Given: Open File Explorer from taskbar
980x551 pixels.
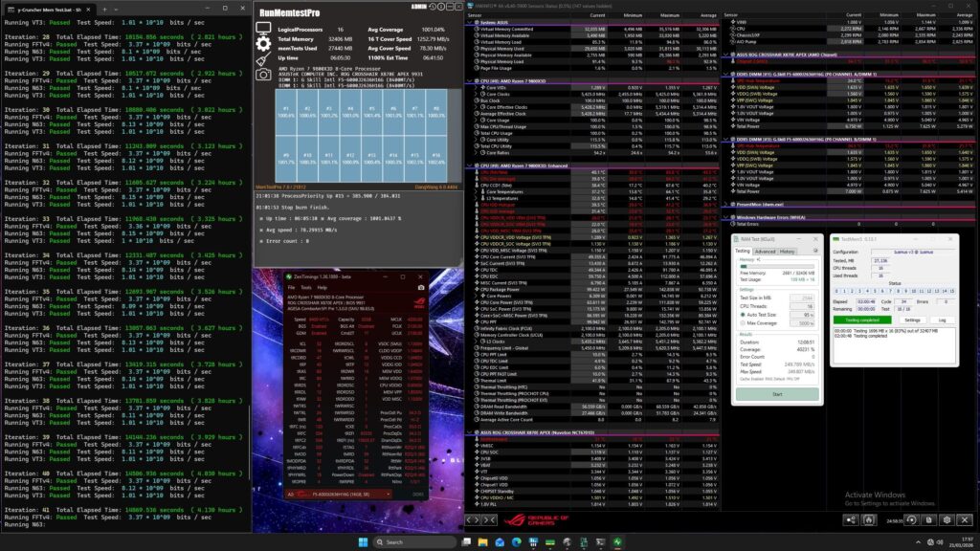Looking at the screenshot, I should pyautogui.click(x=482, y=541).
